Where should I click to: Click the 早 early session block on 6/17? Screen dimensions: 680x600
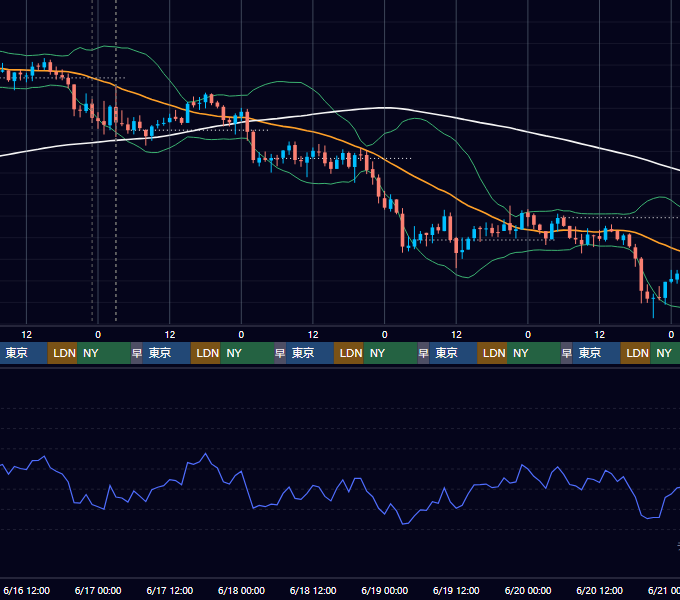pyautogui.click(x=137, y=353)
